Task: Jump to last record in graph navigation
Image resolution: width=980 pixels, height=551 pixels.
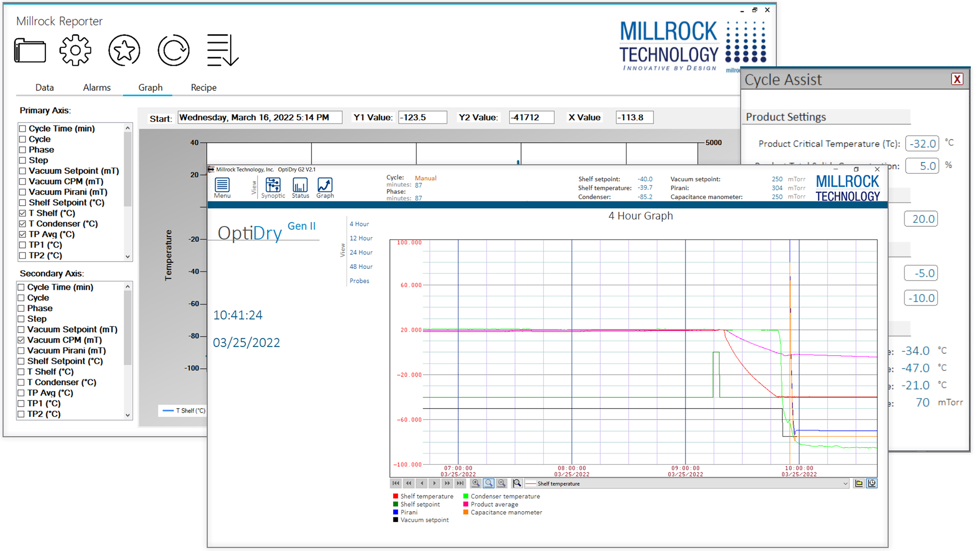Action: tap(460, 483)
